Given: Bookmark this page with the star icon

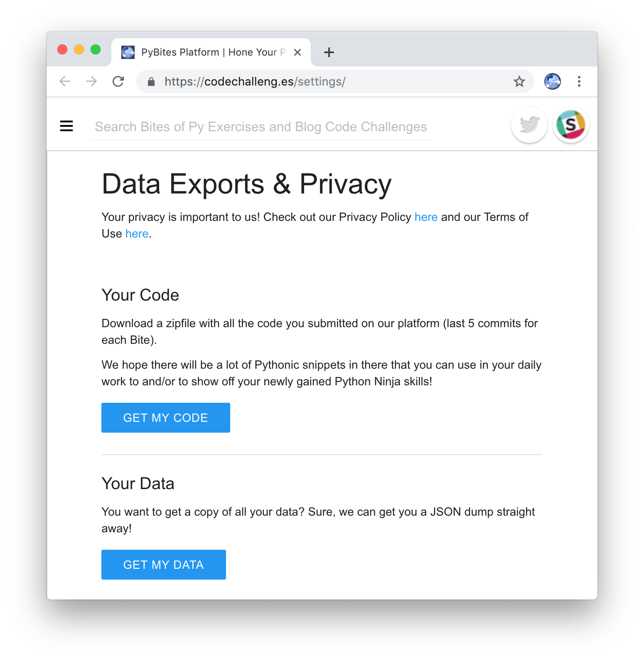Looking at the screenshot, I should [519, 81].
